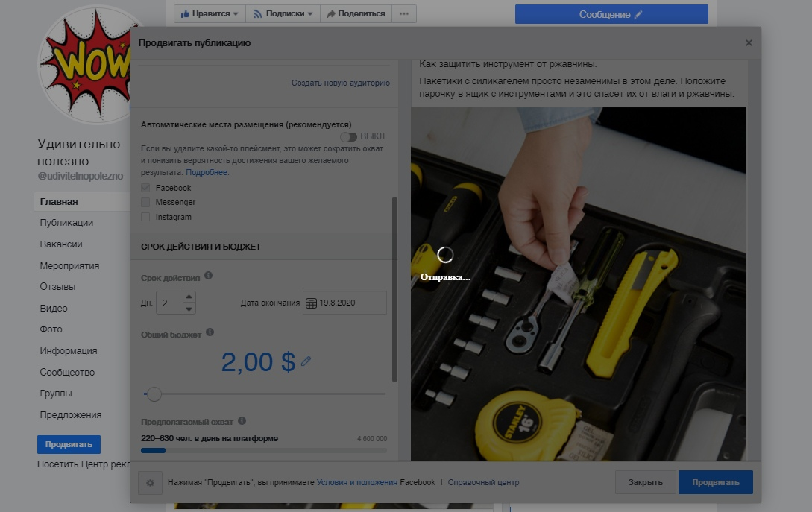
Task: Open Предложения in the page sidebar
Action: point(70,414)
